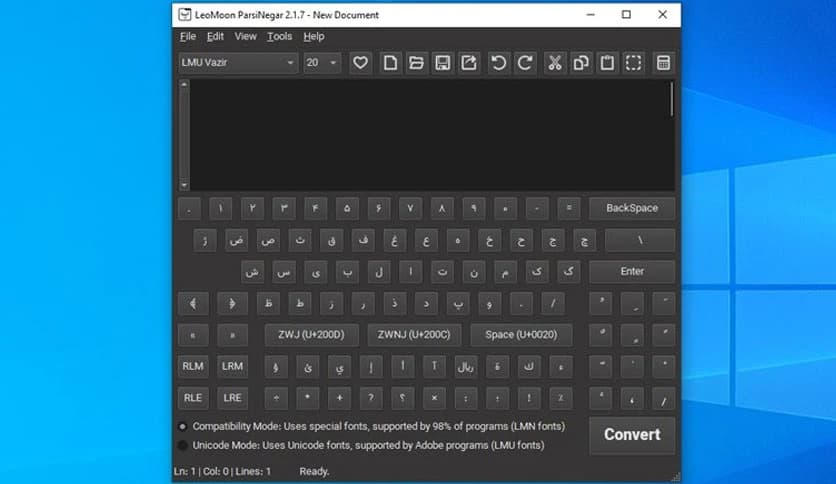Click the RLM mark button
Viewport: 836px width, 484px height.
[193, 367]
